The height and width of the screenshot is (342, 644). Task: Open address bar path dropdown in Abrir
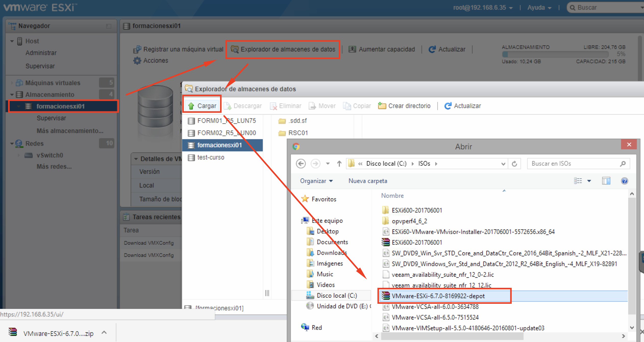pyautogui.click(x=503, y=164)
